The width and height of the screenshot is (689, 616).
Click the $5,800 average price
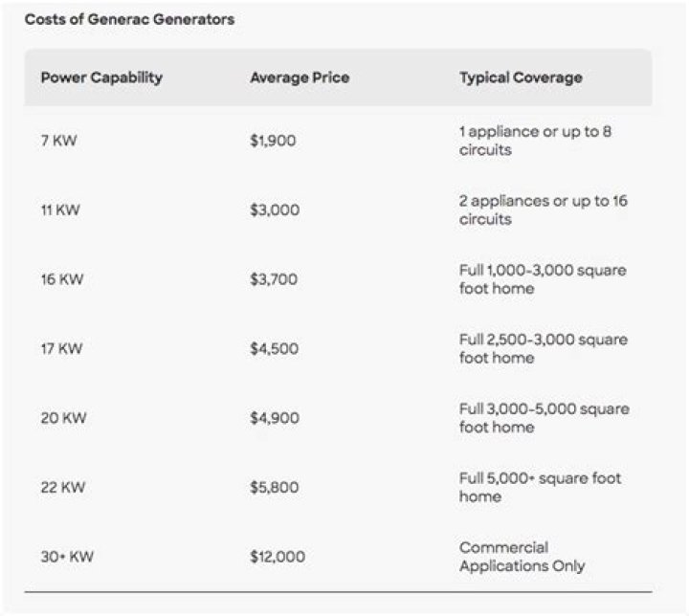274,488
